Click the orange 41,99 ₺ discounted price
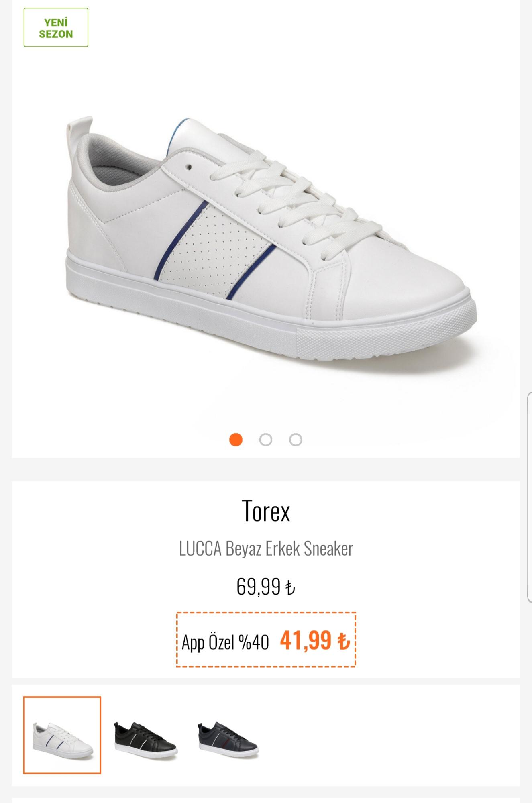 315,640
